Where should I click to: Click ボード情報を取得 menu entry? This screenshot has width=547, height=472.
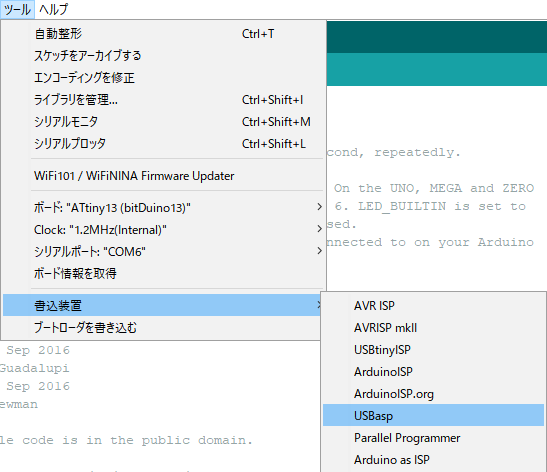(x=164, y=274)
